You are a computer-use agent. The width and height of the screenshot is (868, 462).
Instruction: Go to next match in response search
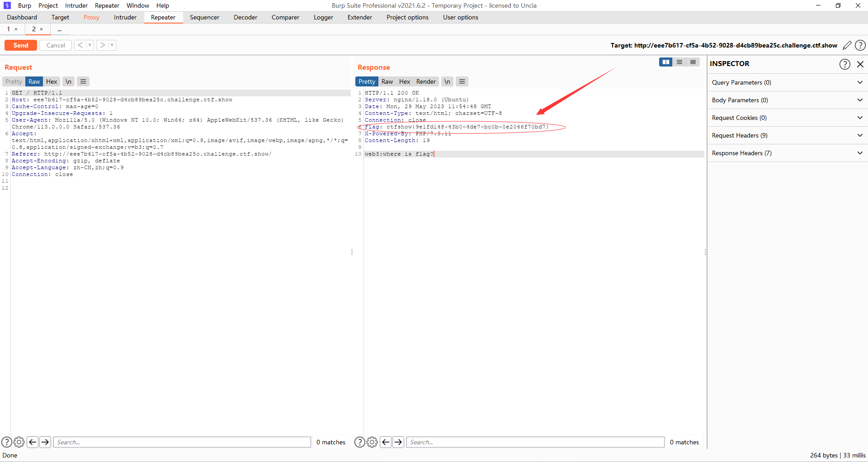pyautogui.click(x=398, y=442)
